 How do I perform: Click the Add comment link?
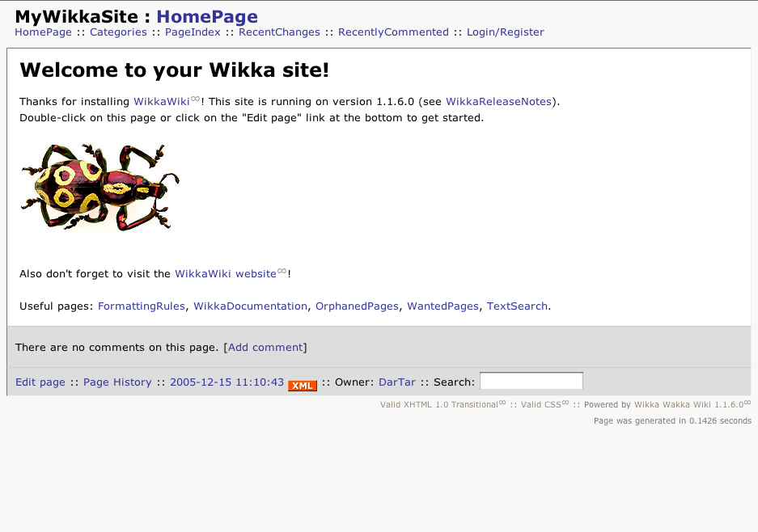(265, 347)
